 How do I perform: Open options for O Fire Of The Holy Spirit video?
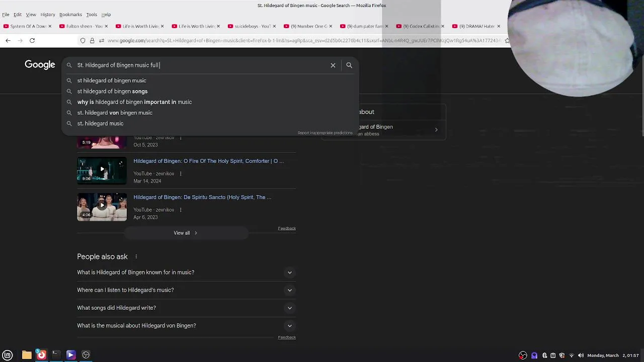point(181,173)
